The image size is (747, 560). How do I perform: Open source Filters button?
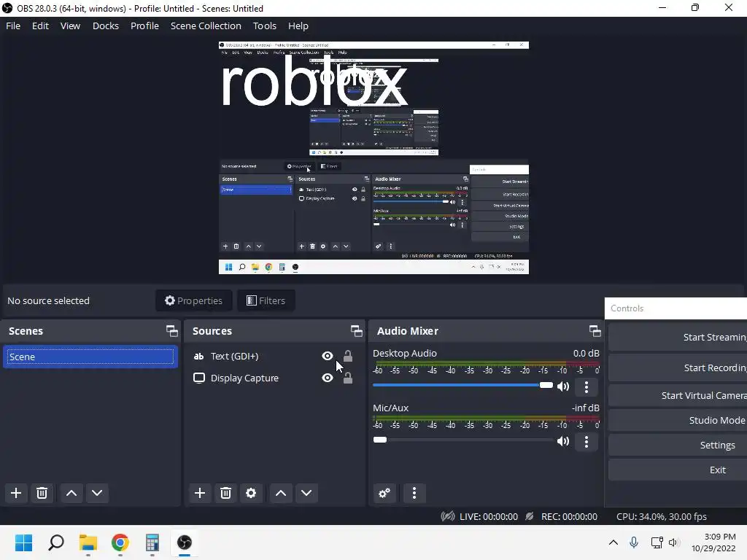pyautogui.click(x=266, y=300)
